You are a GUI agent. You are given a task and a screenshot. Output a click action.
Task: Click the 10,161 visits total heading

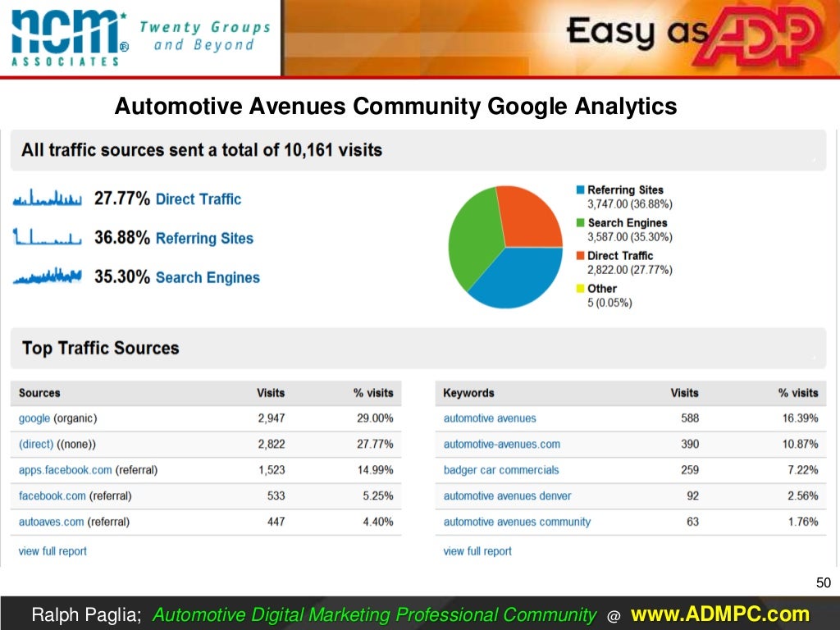[x=202, y=150]
